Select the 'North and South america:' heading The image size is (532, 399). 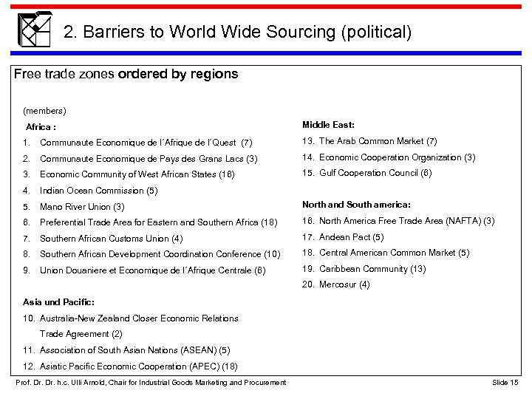point(356,205)
